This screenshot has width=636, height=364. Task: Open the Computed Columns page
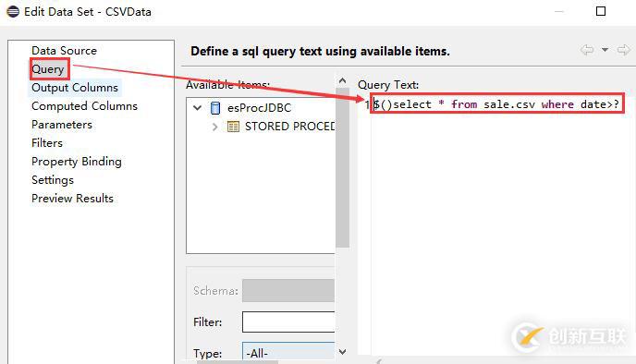(x=84, y=106)
